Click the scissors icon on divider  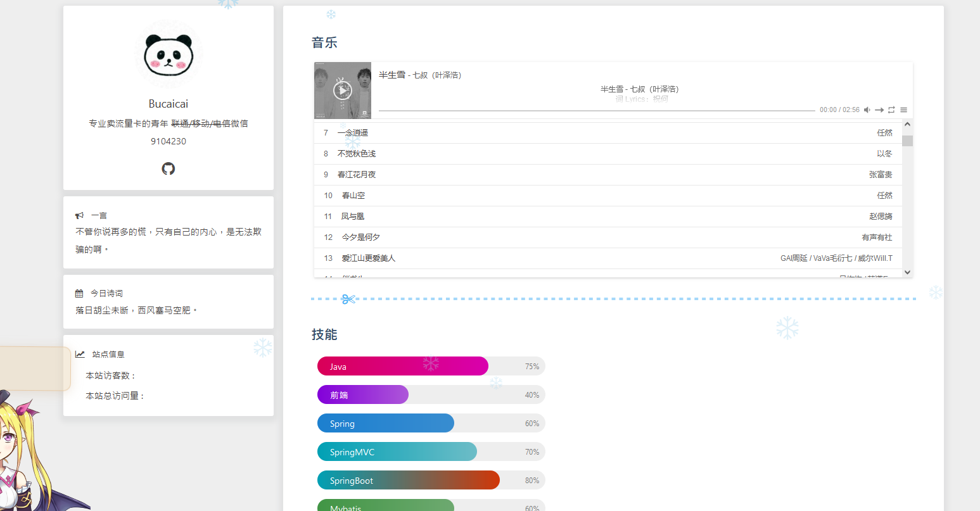[x=348, y=299]
